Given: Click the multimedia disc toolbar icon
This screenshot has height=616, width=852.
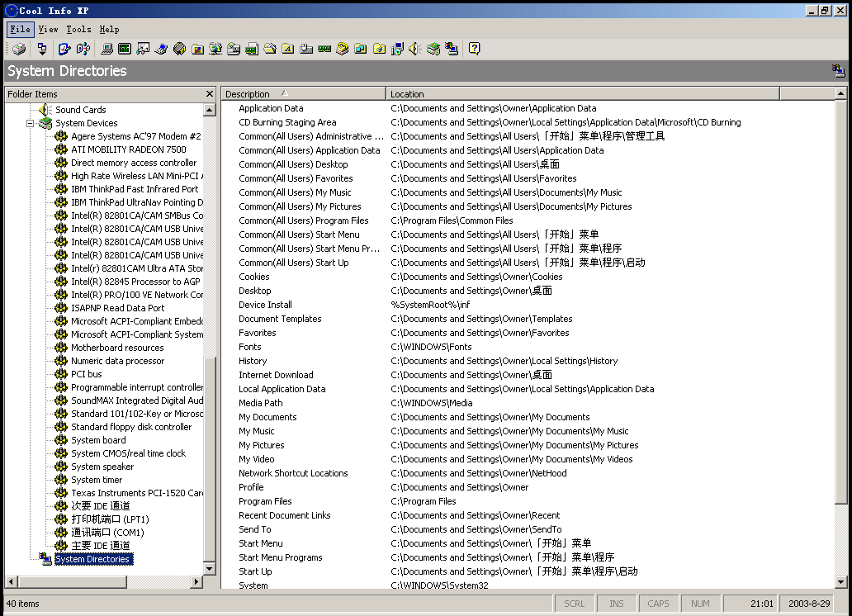Looking at the screenshot, I should tap(397, 49).
